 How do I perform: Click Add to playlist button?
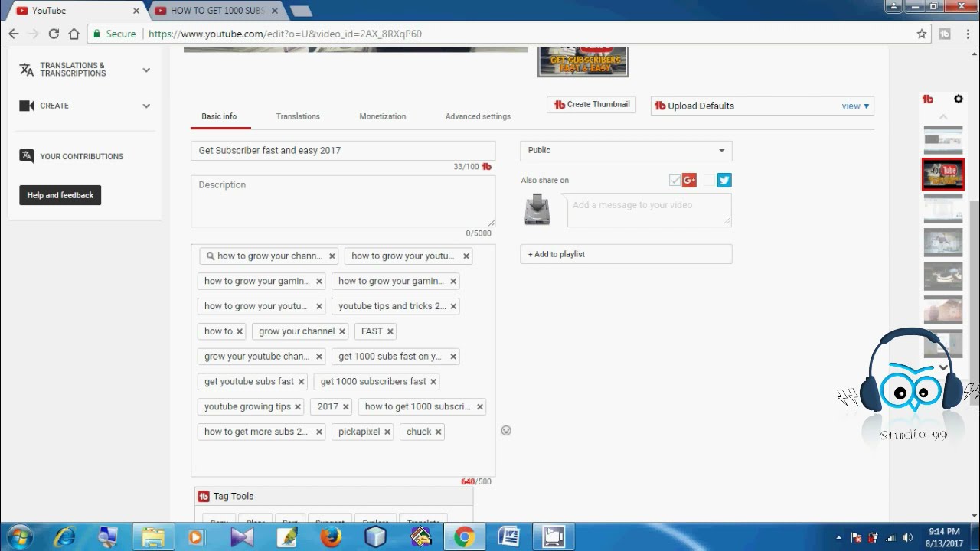626,254
